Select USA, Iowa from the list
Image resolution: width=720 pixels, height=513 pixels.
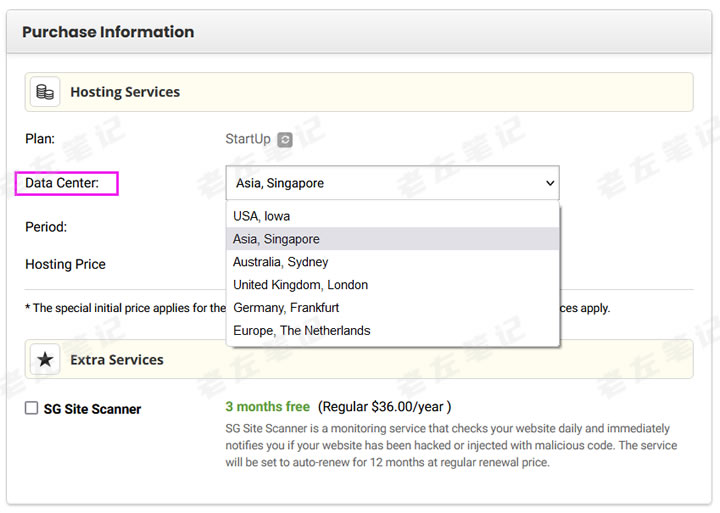point(262,216)
